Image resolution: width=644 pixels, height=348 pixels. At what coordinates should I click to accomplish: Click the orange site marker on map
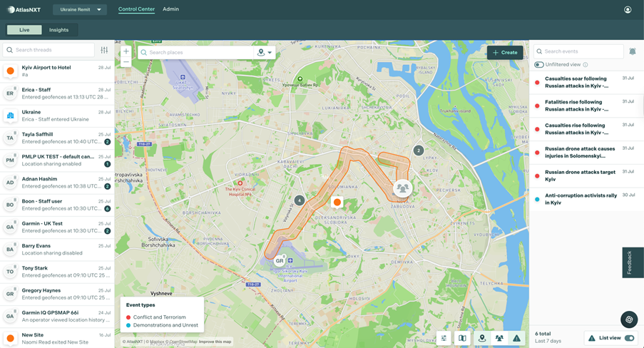[x=337, y=202]
